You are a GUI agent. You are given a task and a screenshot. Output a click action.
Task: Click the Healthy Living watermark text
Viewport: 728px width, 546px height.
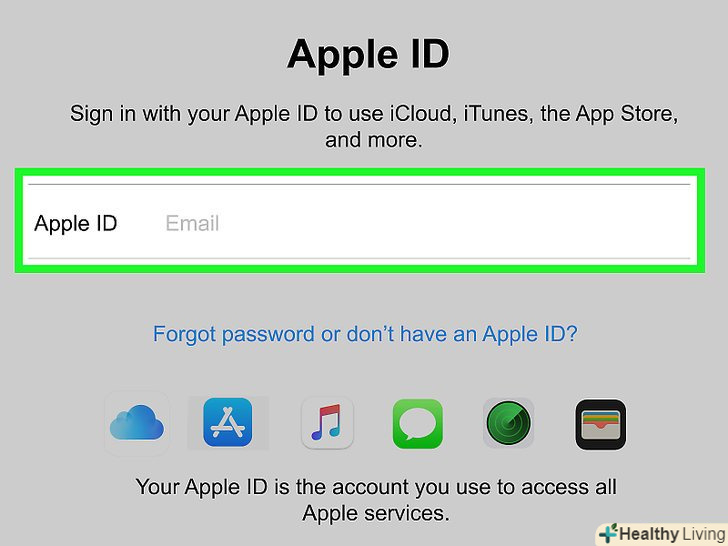672,534
